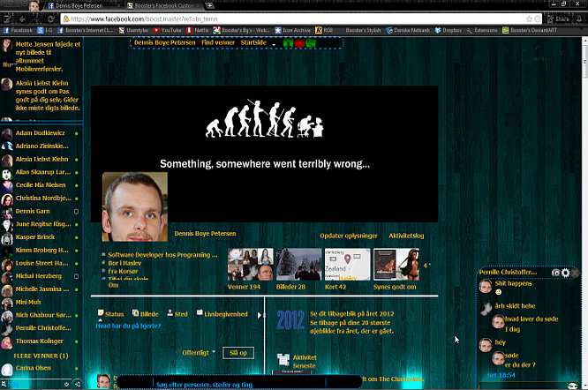
Task: Click Opdater oplysninger link
Action: [349, 236]
